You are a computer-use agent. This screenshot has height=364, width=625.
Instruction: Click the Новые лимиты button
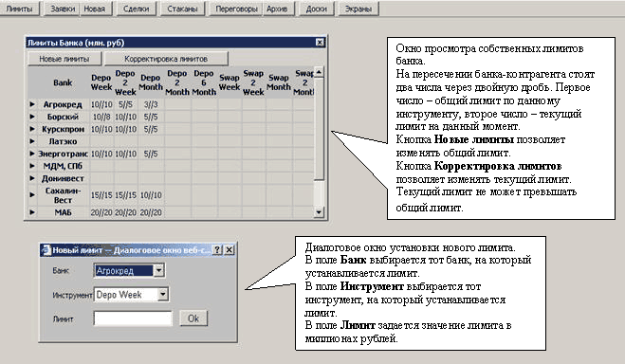click(x=64, y=59)
